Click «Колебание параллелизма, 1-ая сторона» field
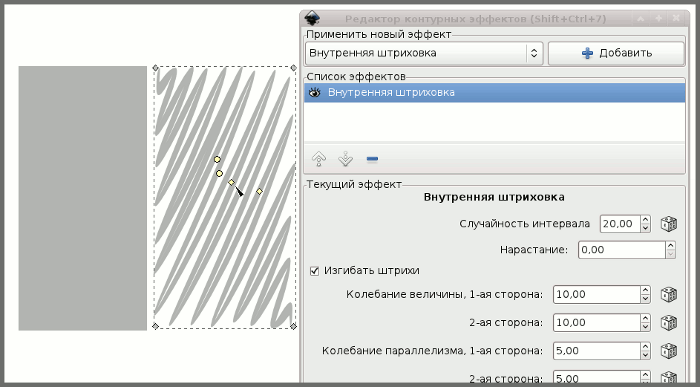This screenshot has width=700, height=387. [x=596, y=351]
